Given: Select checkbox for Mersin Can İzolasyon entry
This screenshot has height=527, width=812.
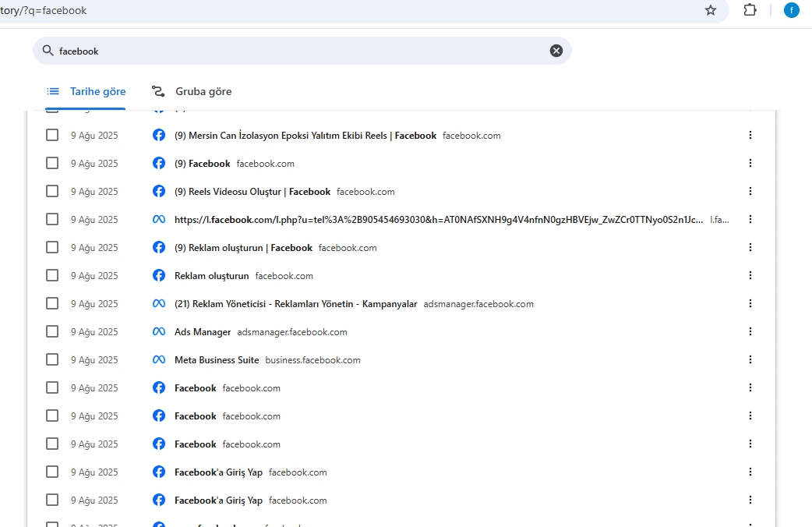Looking at the screenshot, I should (x=52, y=135).
